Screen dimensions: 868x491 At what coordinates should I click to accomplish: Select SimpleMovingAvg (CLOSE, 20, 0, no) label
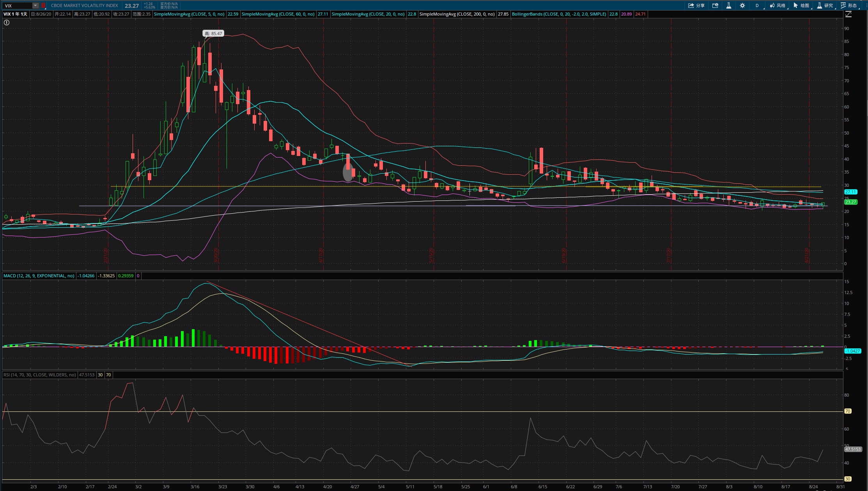click(x=368, y=14)
